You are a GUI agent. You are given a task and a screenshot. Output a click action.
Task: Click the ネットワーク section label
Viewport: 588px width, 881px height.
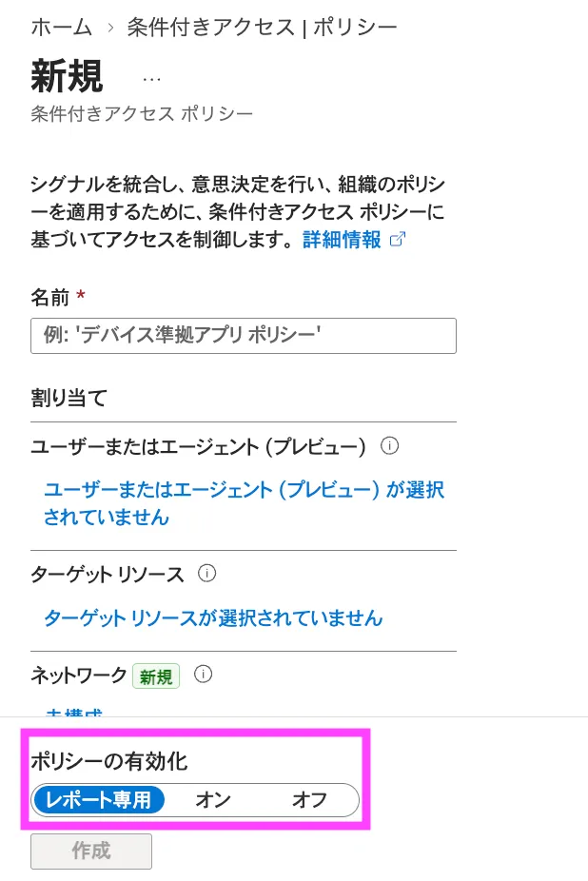(x=79, y=675)
